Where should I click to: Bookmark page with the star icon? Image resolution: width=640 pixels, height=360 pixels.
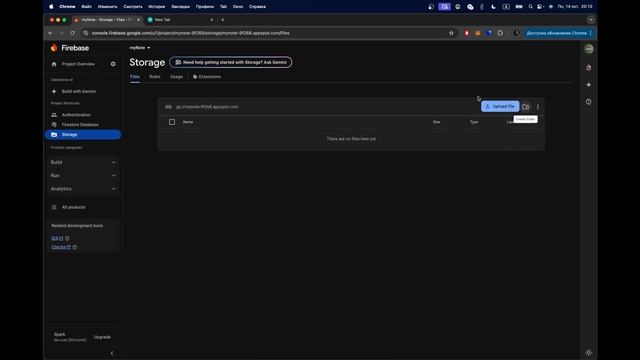tap(451, 33)
